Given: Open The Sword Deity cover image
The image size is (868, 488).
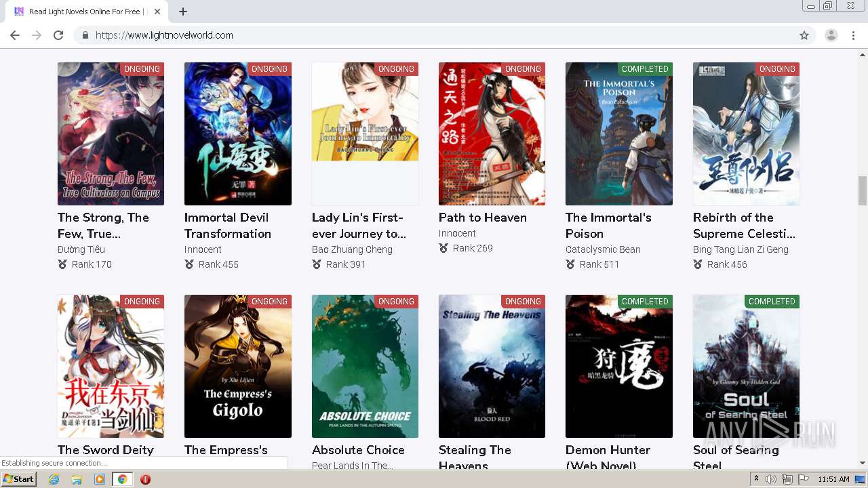Looking at the screenshot, I should (x=111, y=366).
